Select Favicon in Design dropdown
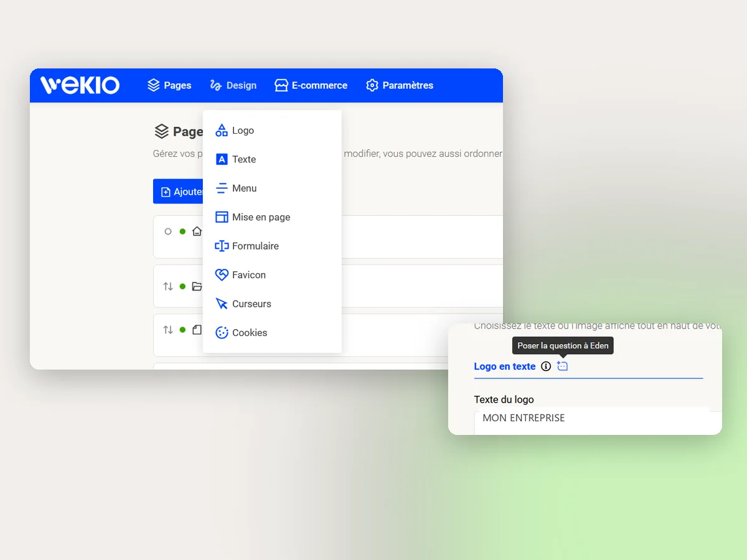 click(272, 275)
